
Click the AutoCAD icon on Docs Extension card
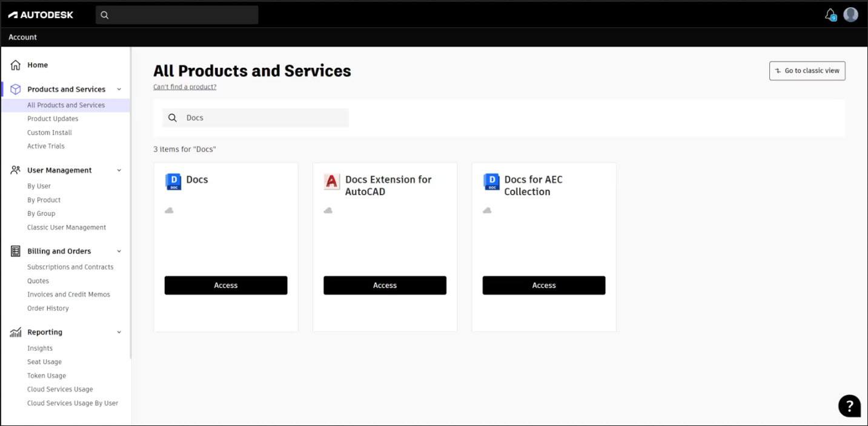click(332, 182)
